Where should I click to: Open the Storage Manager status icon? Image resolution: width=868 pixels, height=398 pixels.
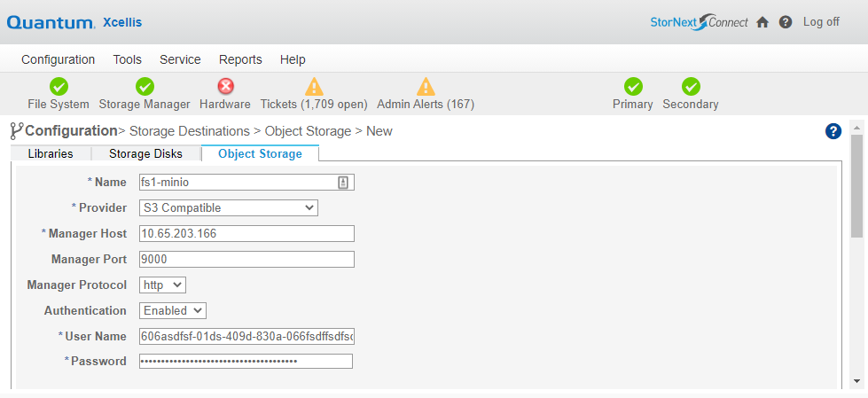coord(145,87)
